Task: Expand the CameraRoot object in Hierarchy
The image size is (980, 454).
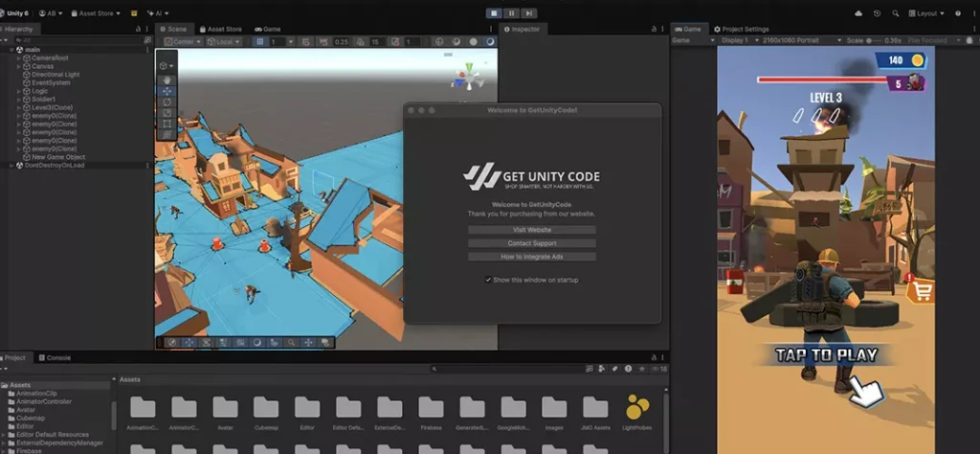Action: [19, 58]
